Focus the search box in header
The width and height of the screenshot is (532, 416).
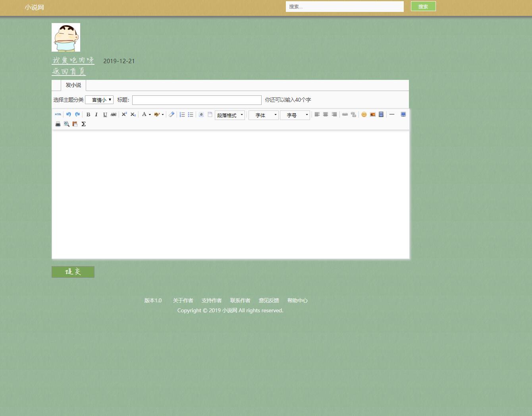pos(345,7)
